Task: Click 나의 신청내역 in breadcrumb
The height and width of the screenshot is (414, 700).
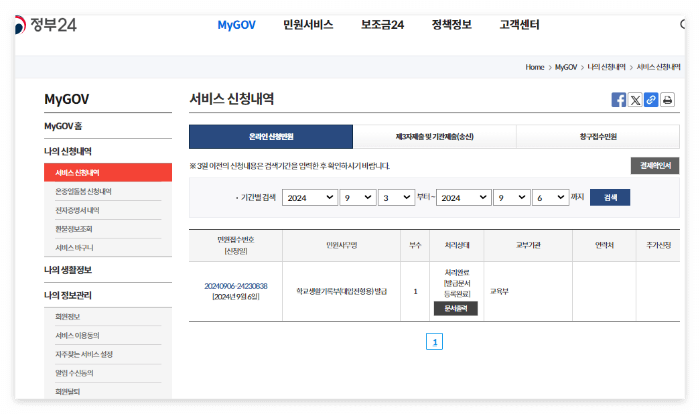Action: [606, 67]
